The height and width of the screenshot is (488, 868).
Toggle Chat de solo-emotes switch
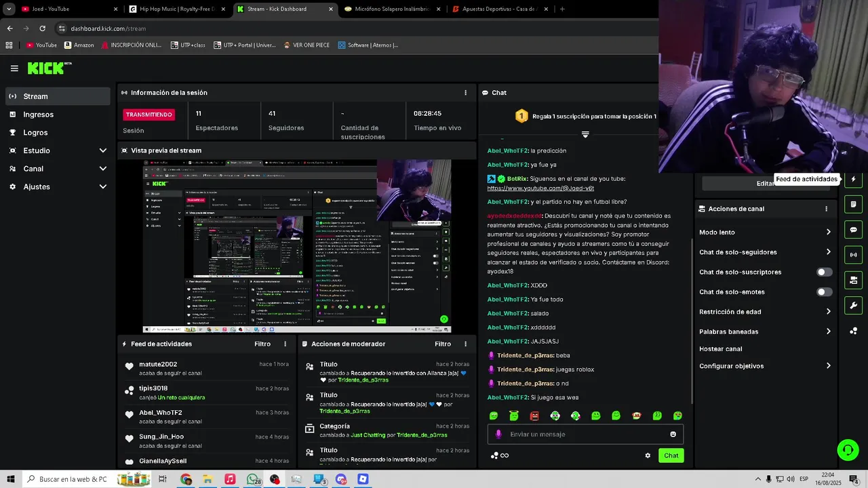[824, 292]
